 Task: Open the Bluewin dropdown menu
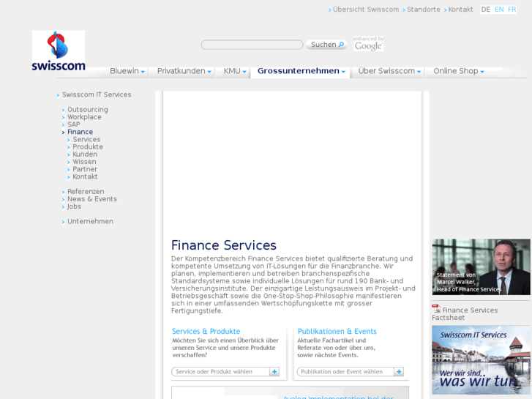pyautogui.click(x=127, y=71)
